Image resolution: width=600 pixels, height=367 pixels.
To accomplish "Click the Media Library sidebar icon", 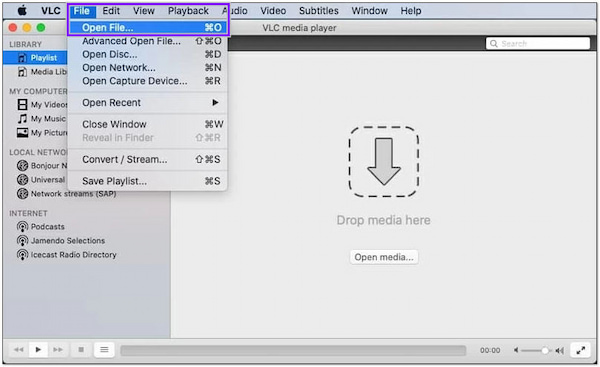I will tap(23, 72).
